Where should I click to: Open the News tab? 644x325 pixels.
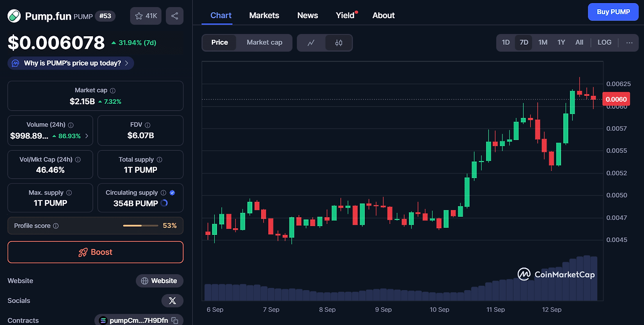pos(307,15)
